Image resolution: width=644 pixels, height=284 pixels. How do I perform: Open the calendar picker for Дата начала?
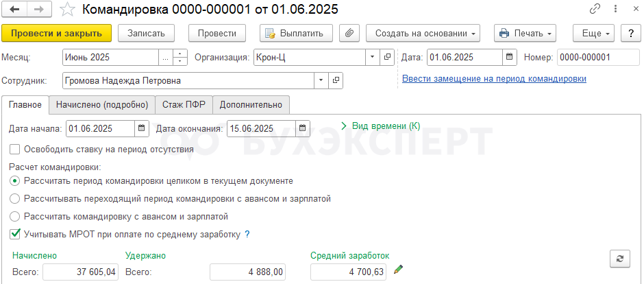coord(142,128)
